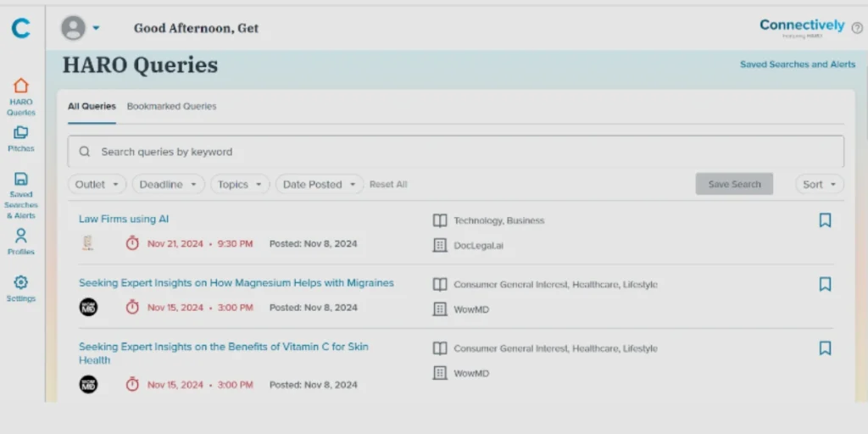This screenshot has height=434, width=868.
Task: Bookmark the Magnesium Helps with Migraines query
Action: (825, 284)
